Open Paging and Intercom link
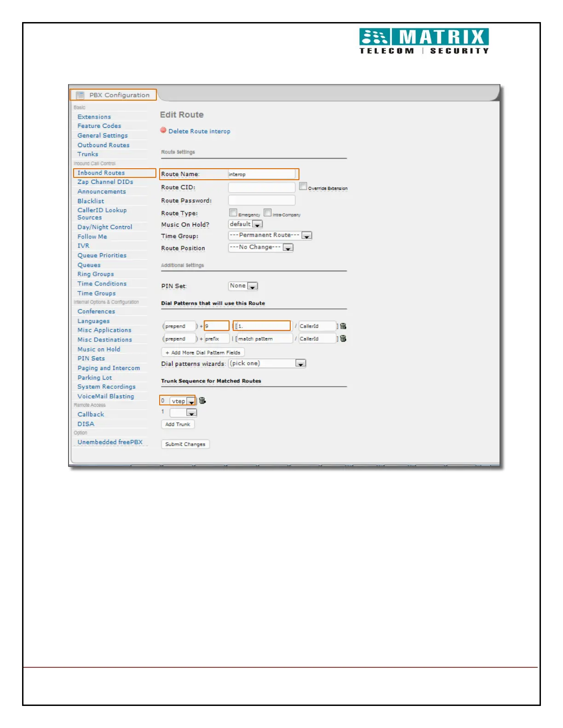563x728 pixels. pos(109,368)
